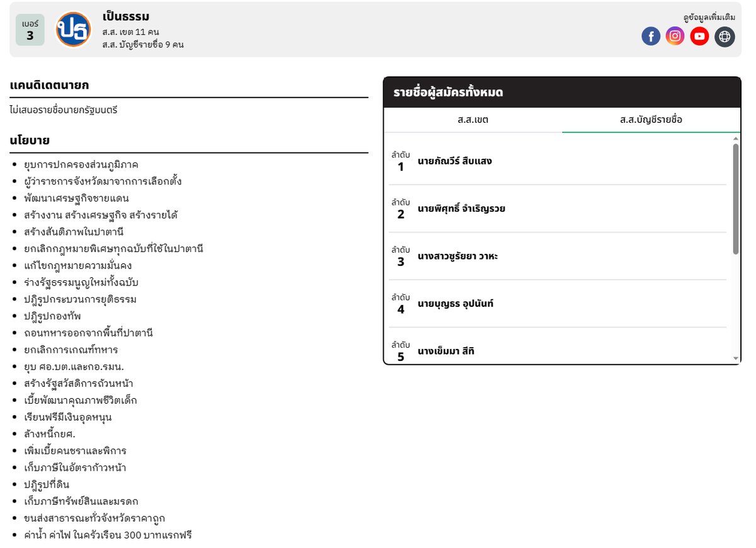Open the party's website globe icon
Viewport: 756px width, 548px height.
(724, 37)
